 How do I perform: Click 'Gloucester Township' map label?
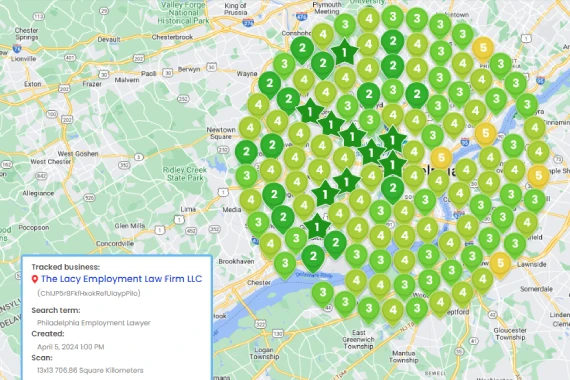click(510, 334)
